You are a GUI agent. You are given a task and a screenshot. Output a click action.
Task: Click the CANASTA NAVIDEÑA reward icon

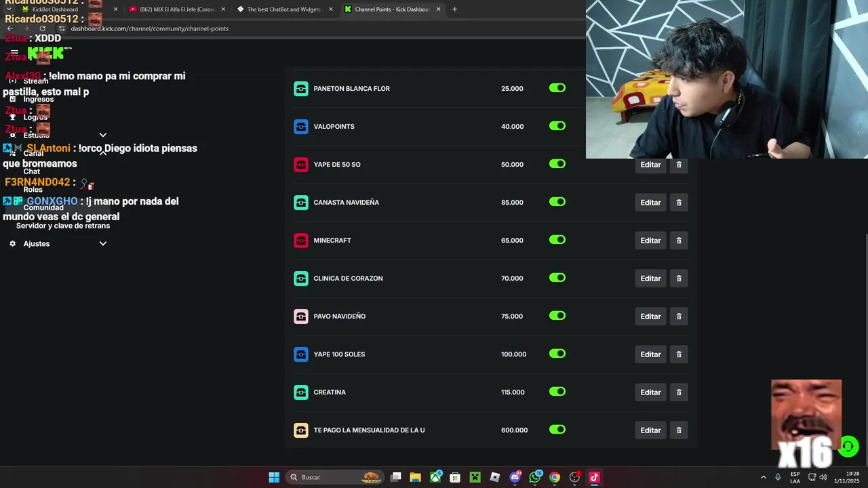(301, 203)
